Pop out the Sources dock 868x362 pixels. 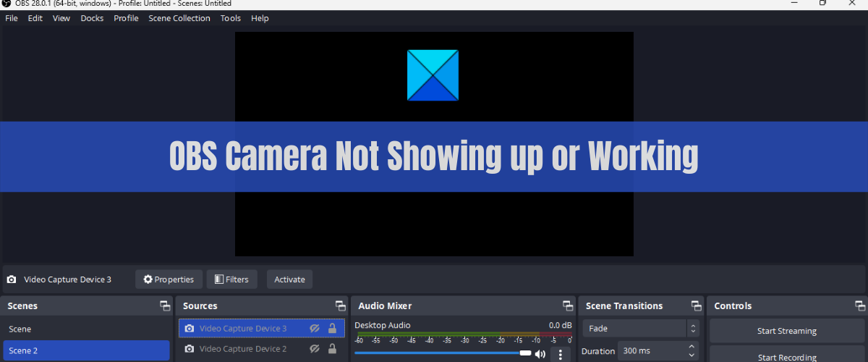[x=340, y=306]
